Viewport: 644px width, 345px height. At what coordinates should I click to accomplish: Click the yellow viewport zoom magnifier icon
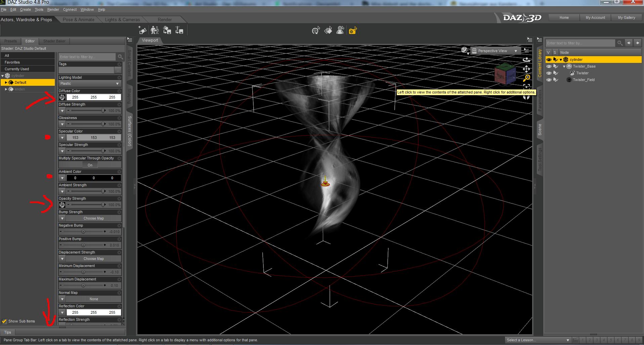pos(526,78)
